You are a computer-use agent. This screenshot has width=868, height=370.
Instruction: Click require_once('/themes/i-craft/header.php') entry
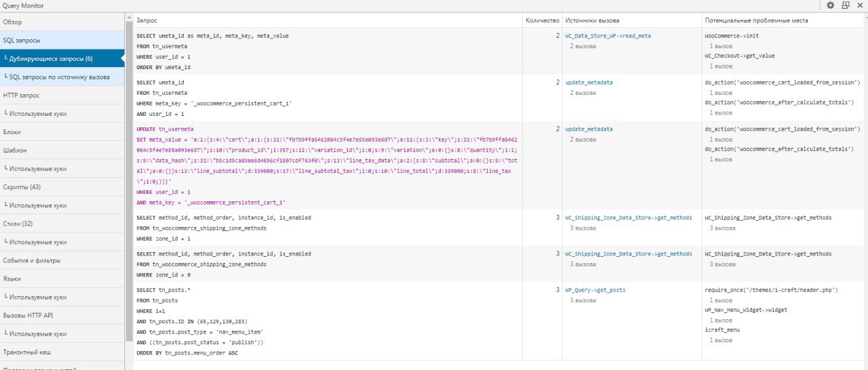(772, 289)
